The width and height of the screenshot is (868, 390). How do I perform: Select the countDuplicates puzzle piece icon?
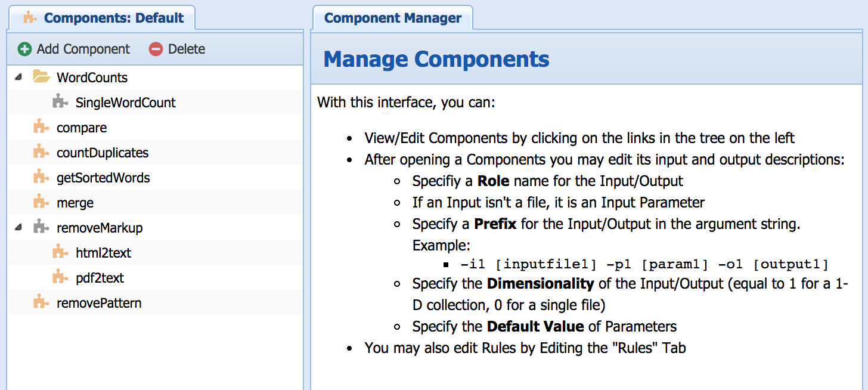click(41, 153)
